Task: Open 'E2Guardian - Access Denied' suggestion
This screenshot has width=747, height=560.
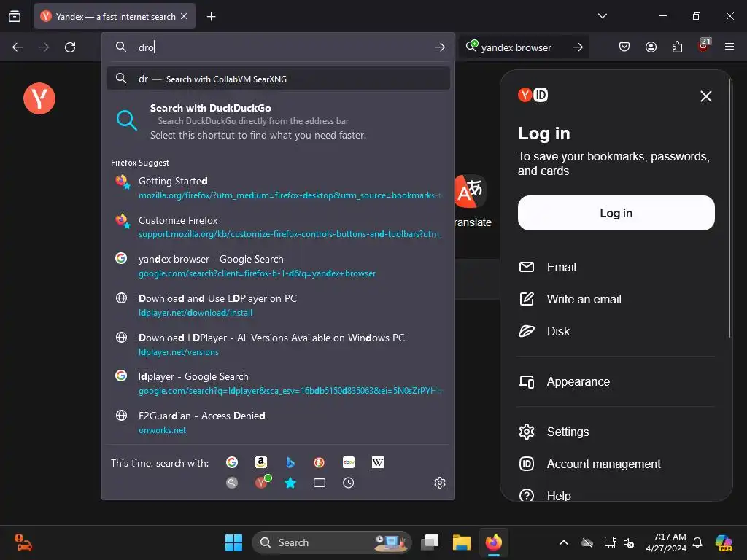Action: coord(278,422)
